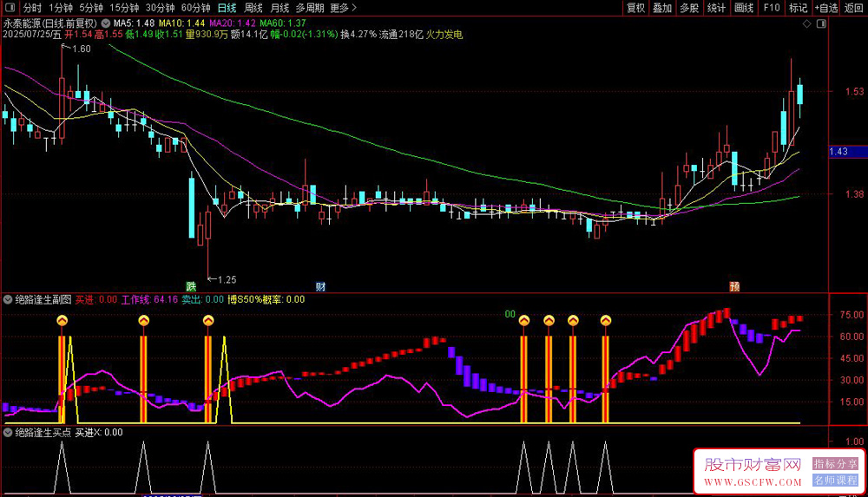Click the first buy-signal arrow in 绝路逢生副图
This screenshot has width=868, height=497.
[62, 320]
